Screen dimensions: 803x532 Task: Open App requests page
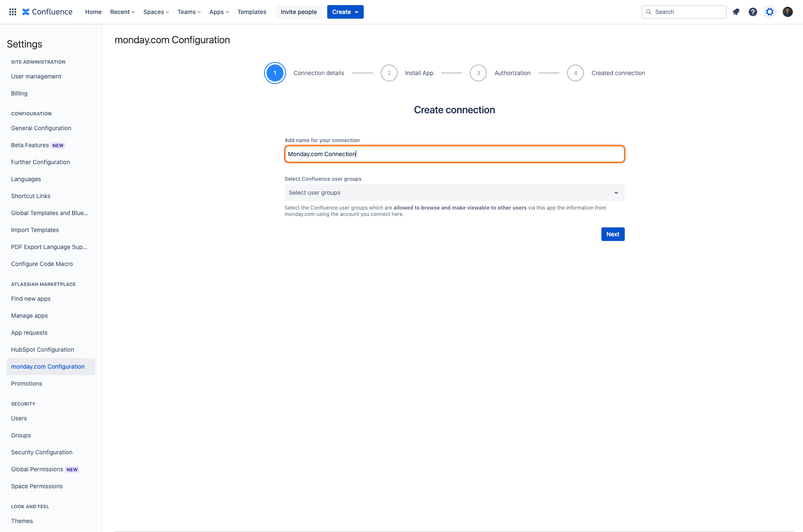[x=29, y=333]
